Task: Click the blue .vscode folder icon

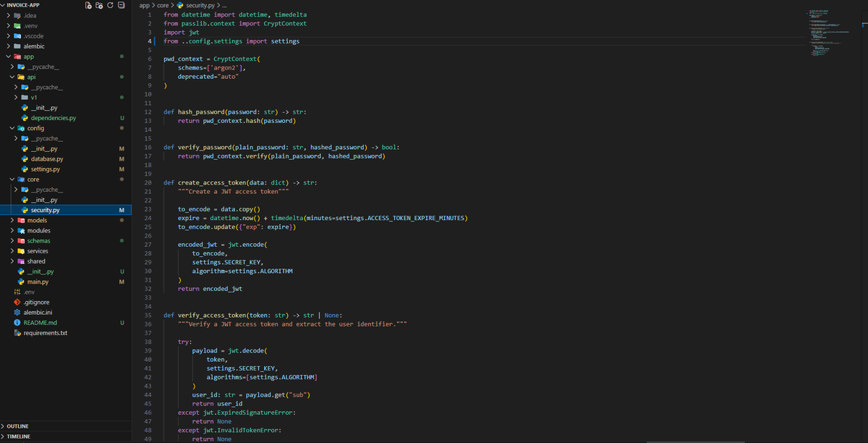Action: 18,35
